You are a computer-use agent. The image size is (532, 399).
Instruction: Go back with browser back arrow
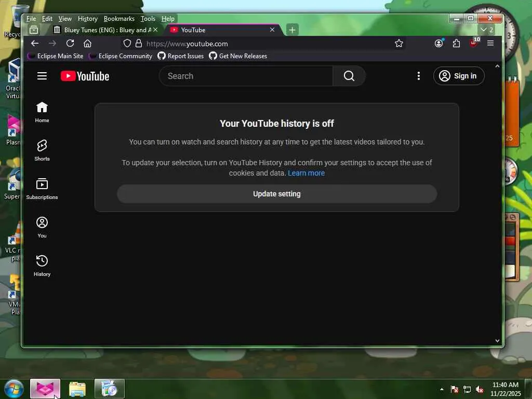pos(35,44)
